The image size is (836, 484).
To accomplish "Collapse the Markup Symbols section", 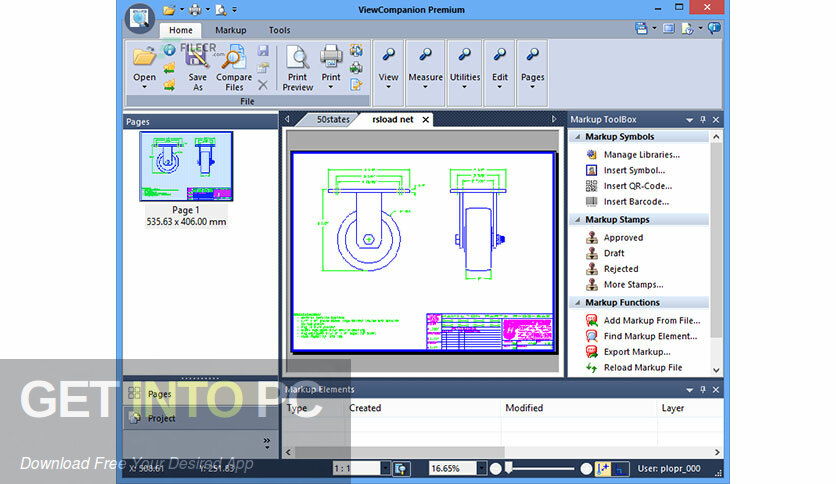I will (578, 137).
